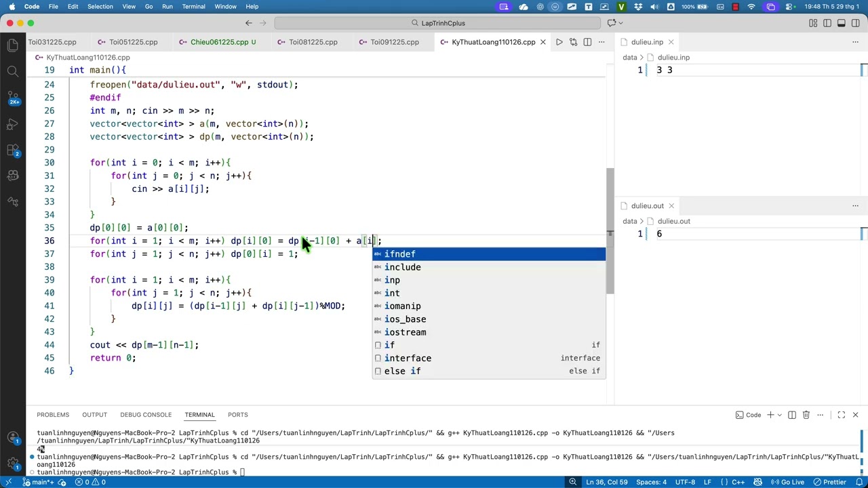The image size is (868, 488).
Task: Close the dulieu.inp editor tab
Action: tap(671, 42)
